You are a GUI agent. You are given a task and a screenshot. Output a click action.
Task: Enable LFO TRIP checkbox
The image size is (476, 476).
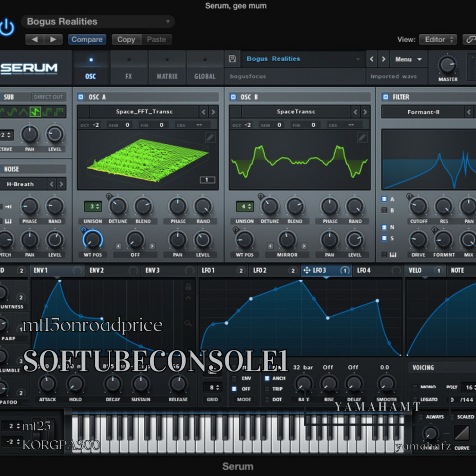pyautogui.click(x=267, y=389)
